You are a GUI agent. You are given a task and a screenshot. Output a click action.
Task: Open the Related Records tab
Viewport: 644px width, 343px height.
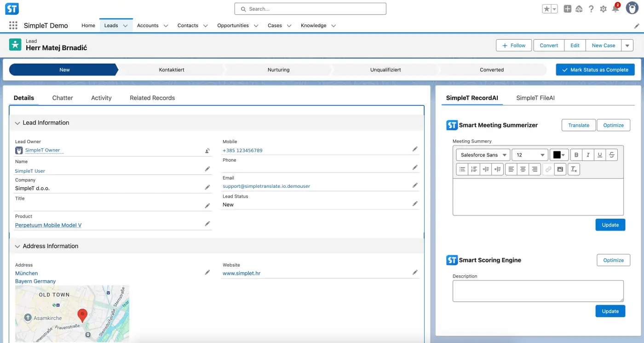152,98
